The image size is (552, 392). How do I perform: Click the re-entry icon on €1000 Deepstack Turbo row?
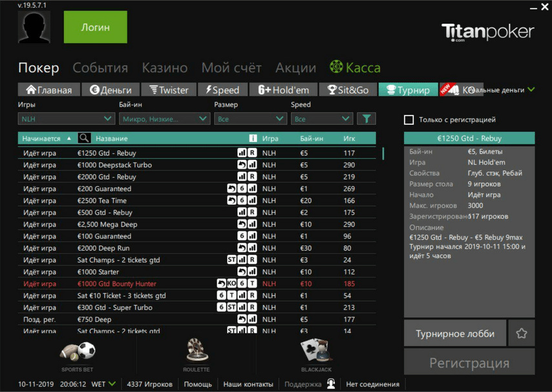[242, 165]
